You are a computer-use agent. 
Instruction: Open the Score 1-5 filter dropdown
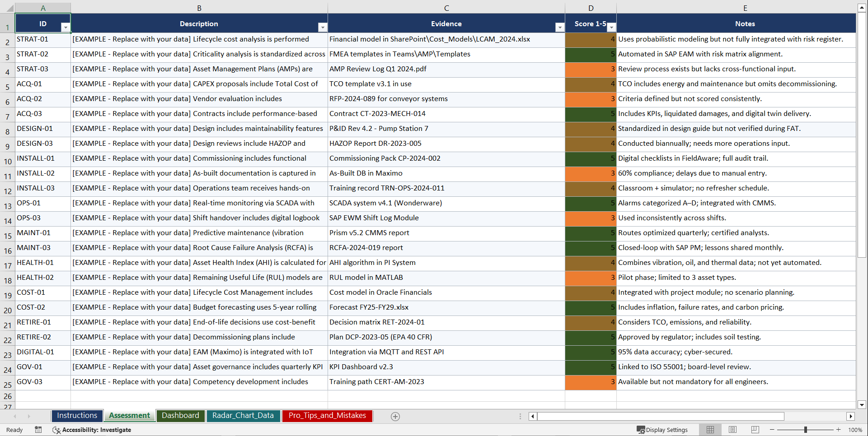coord(611,28)
